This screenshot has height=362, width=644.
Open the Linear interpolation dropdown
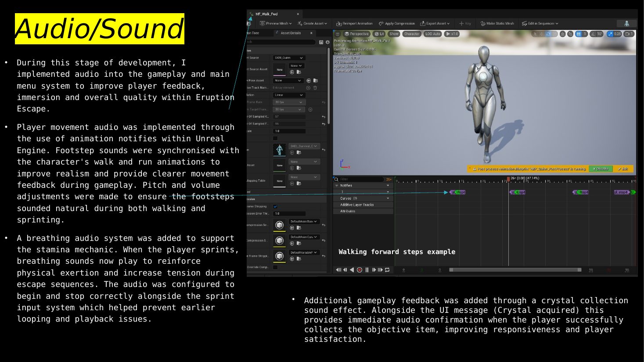289,95
